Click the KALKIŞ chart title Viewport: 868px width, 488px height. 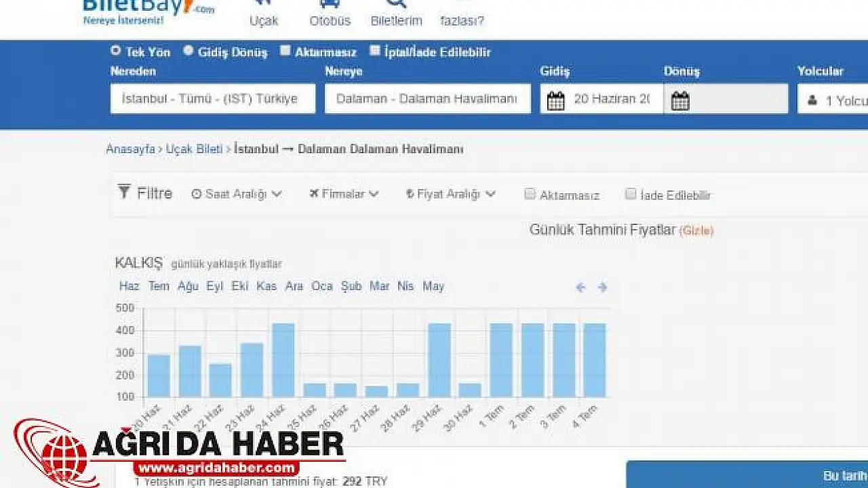(139, 262)
